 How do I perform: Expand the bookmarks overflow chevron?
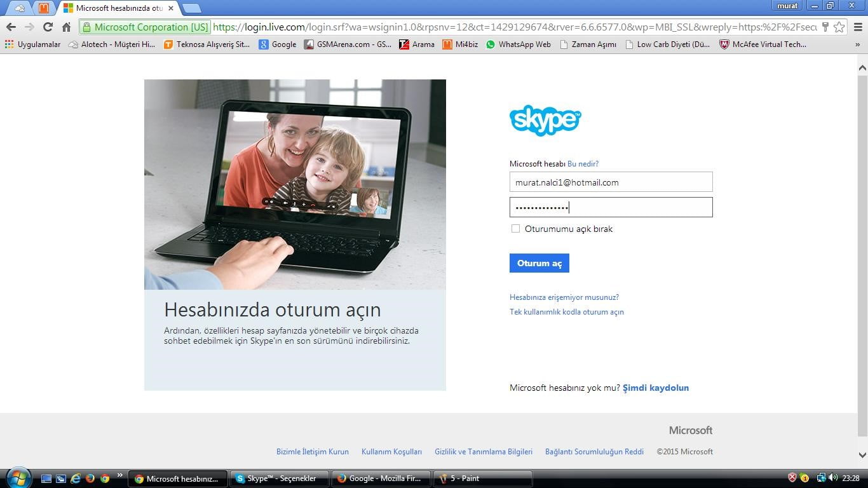[858, 44]
